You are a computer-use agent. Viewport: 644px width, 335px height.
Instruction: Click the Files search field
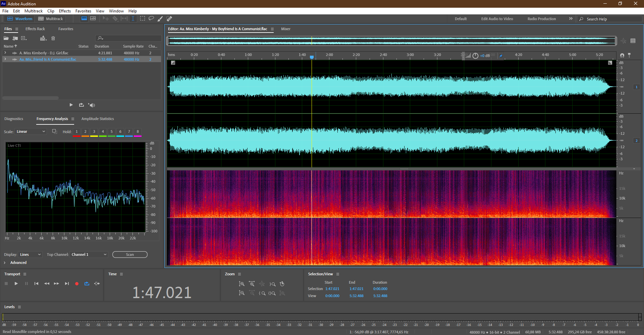point(128,38)
